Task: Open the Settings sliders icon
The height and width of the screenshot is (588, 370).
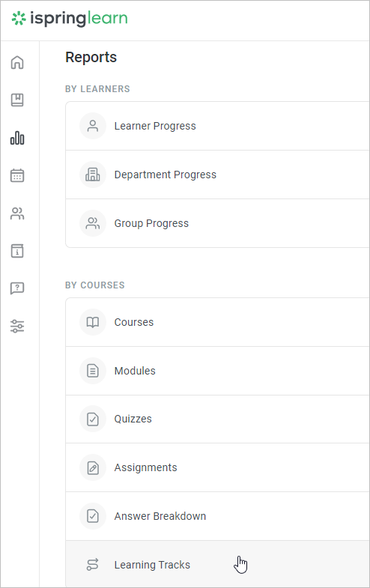Action: tap(17, 327)
